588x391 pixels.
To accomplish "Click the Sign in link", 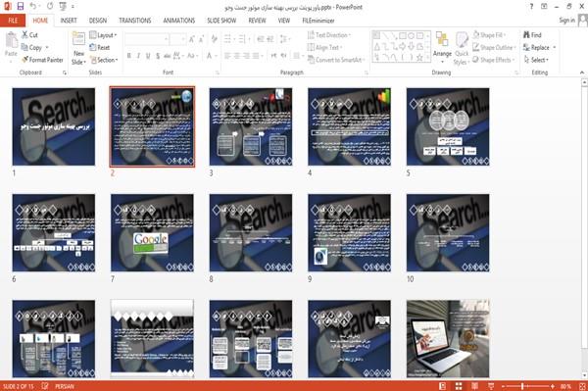I will pyautogui.click(x=566, y=21).
